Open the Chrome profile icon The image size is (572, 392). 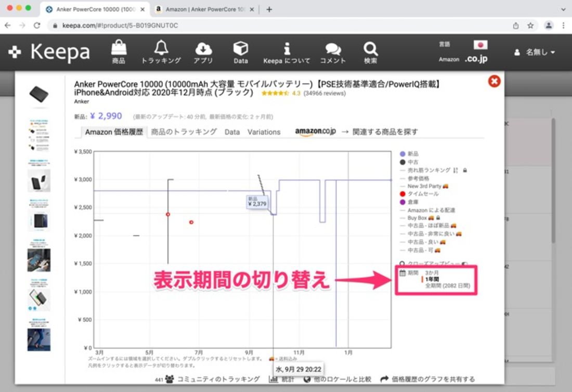(548, 25)
